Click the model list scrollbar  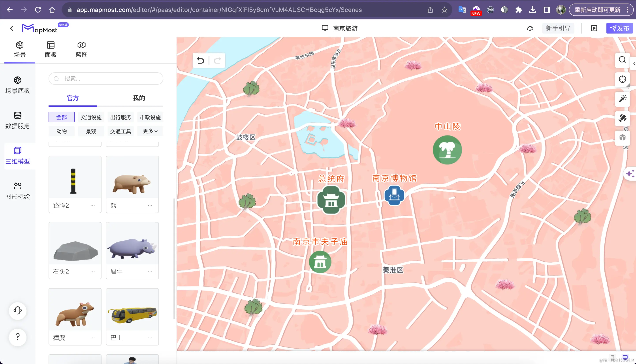174,259
